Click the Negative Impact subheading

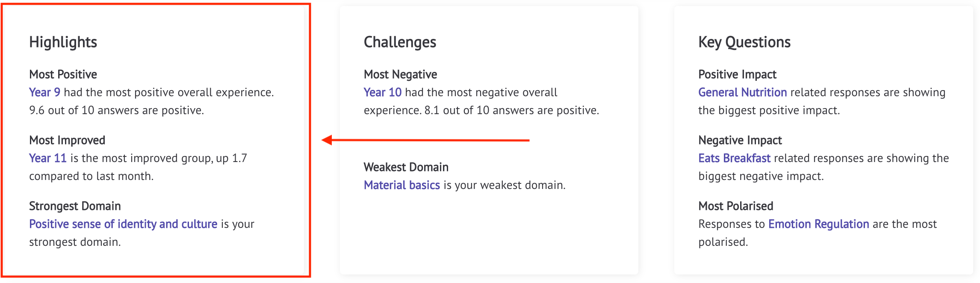coord(740,140)
